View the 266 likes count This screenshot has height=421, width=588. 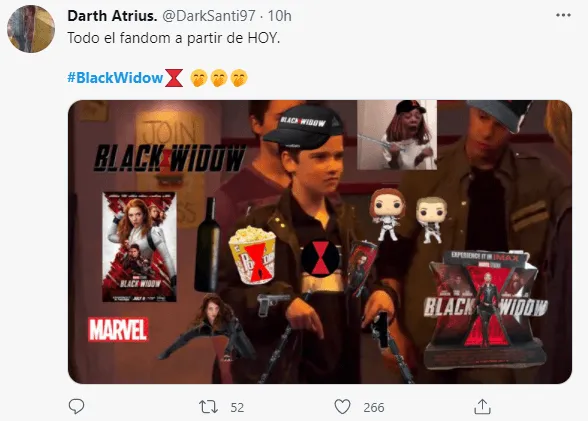click(x=374, y=408)
